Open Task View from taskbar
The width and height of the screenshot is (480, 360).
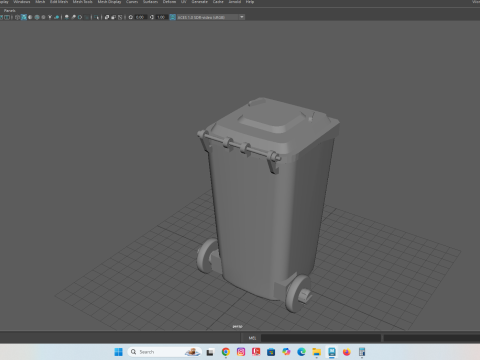(210, 352)
